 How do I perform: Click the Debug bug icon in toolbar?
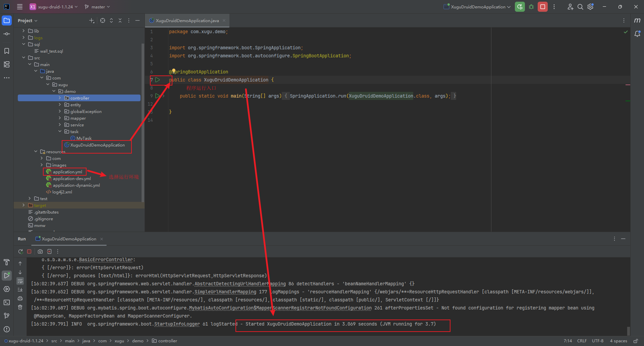point(531,7)
